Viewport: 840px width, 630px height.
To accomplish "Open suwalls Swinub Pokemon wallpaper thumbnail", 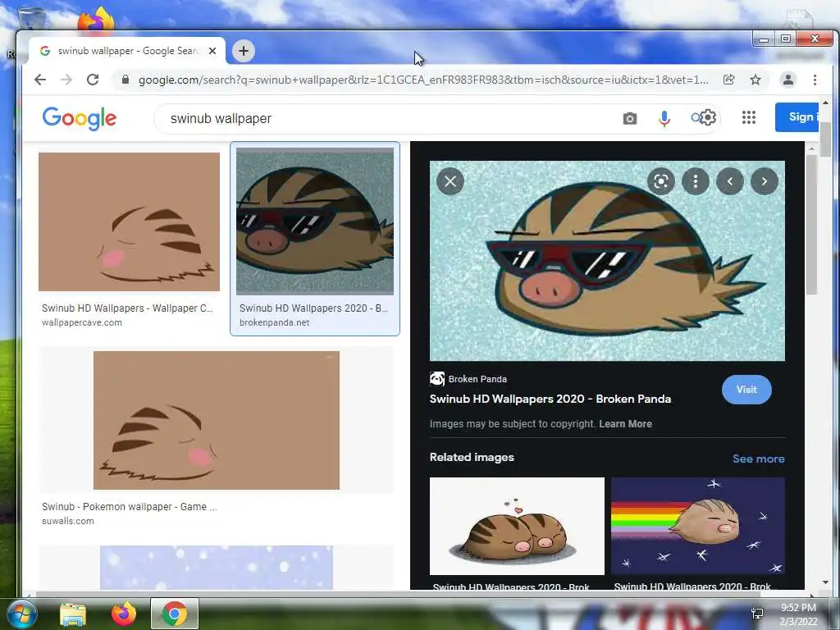I will coord(217,420).
